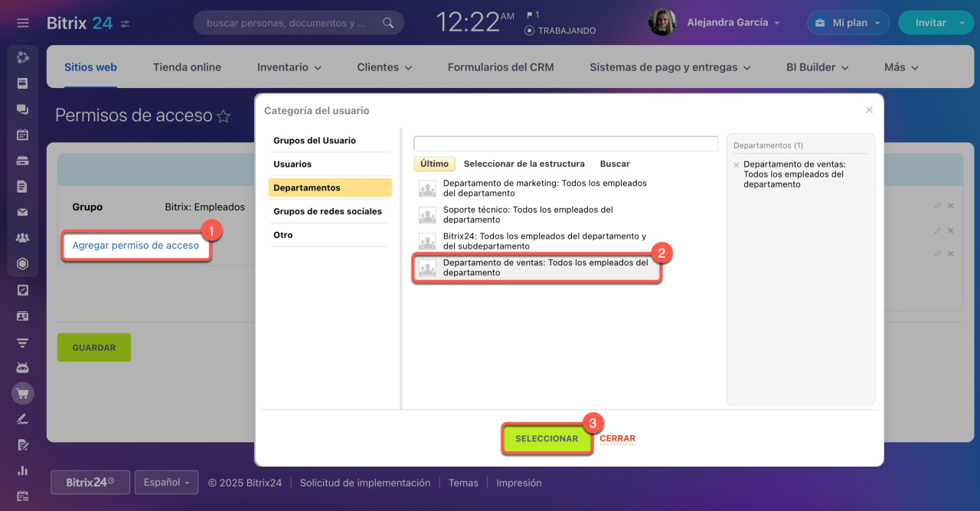980x511 pixels.
Task: Open the Español language selector
Action: pyautogui.click(x=166, y=483)
